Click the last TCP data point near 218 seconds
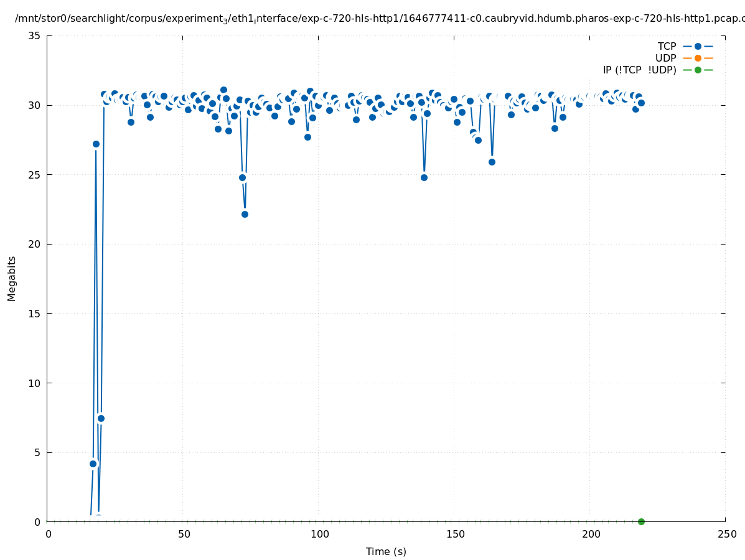This screenshot has height=560, width=745. point(641,103)
